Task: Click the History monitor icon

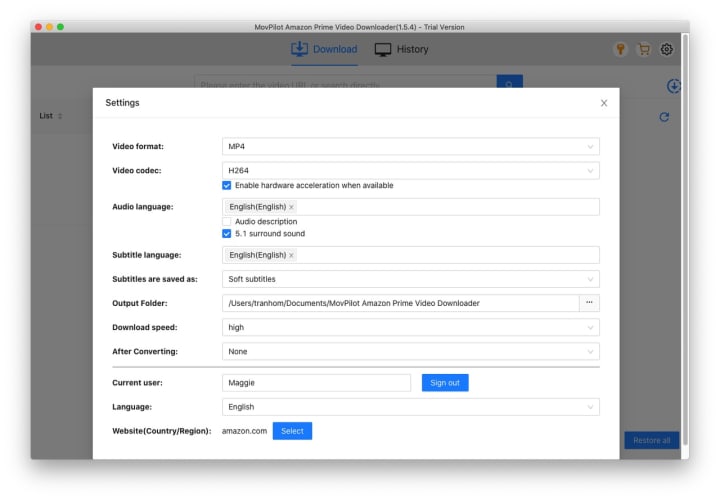Action: tap(382, 50)
